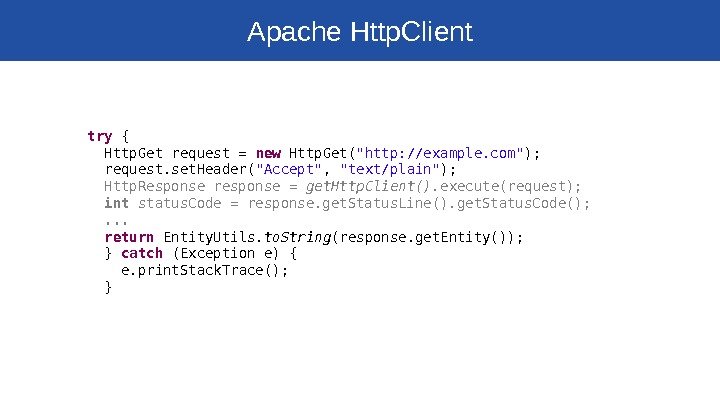Click the final closing brace line
The image size is (720, 405).
[108, 287]
